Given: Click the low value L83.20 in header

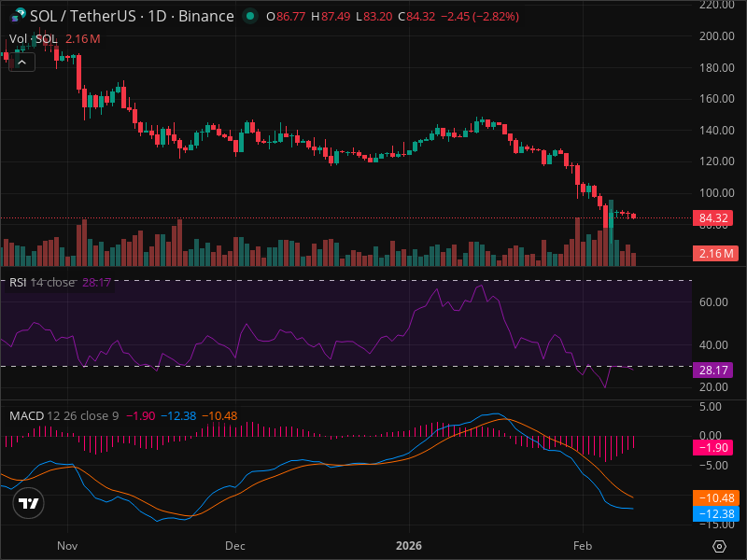Looking at the screenshot, I should (374, 17).
